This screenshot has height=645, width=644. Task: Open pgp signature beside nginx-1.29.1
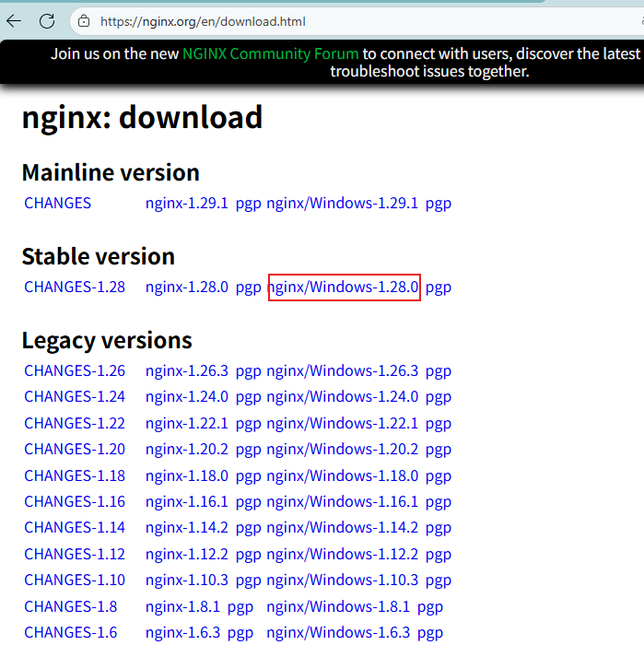249,204
